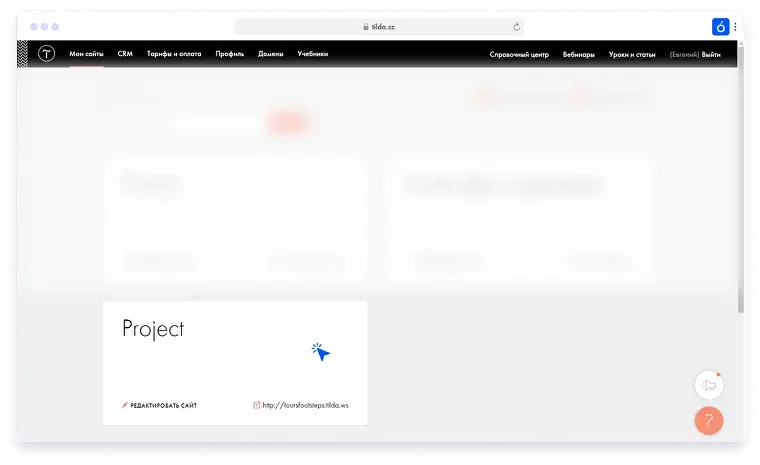
Task: Open the toursfootsteps.tilda.ws link
Action: [305, 405]
